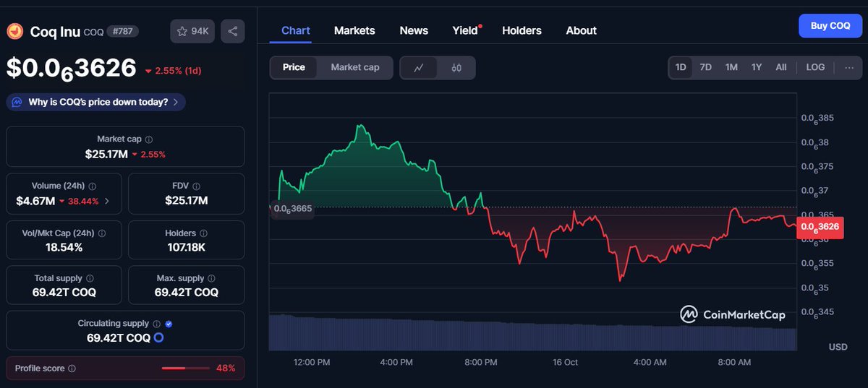Open the Holders tab

522,30
